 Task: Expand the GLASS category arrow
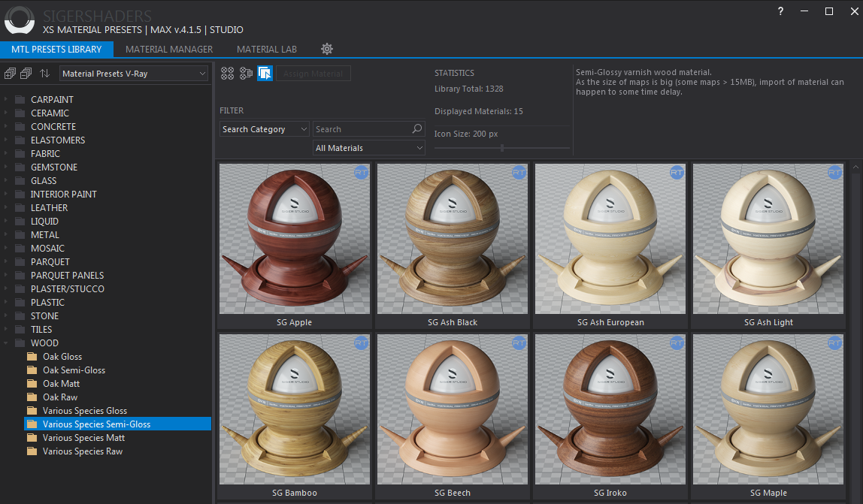point(5,180)
